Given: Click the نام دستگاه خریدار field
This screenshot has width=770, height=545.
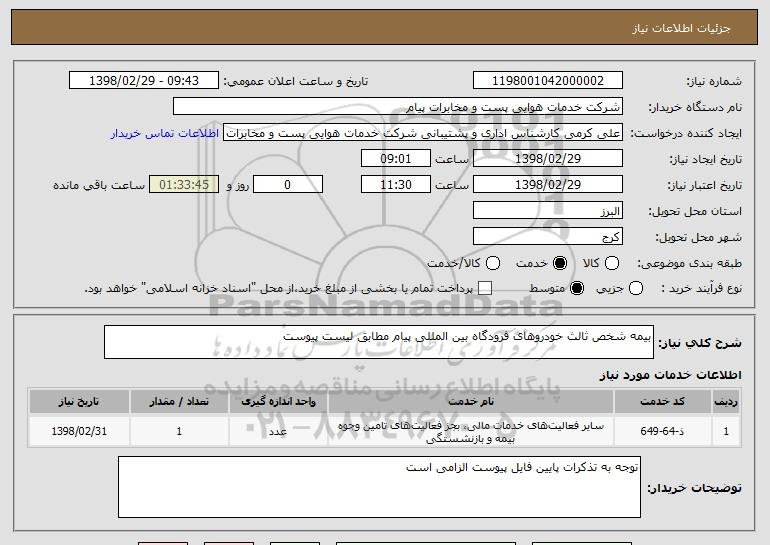Looking at the screenshot, I should 398,107.
